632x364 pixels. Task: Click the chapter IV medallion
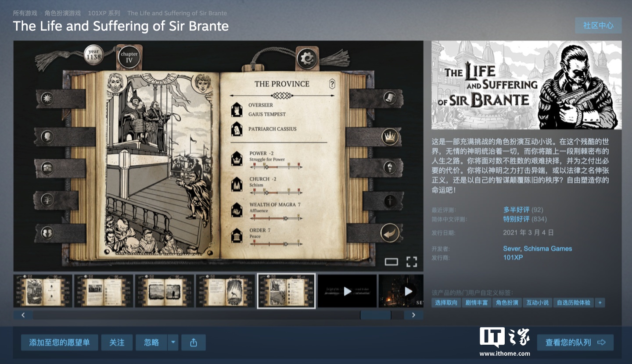coord(129,57)
